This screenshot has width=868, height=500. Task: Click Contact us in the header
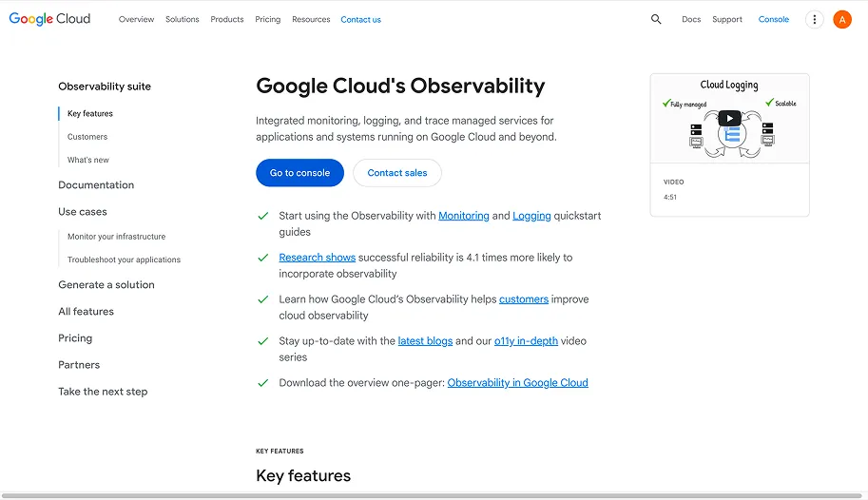361,19
